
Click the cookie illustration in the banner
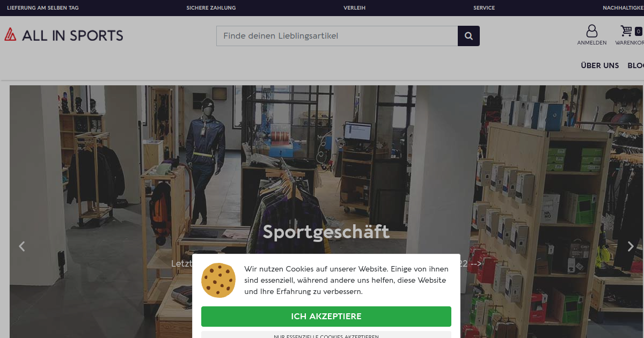click(218, 280)
